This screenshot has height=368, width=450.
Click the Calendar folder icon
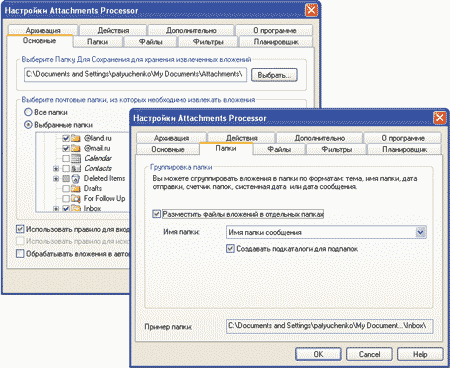coord(76,158)
